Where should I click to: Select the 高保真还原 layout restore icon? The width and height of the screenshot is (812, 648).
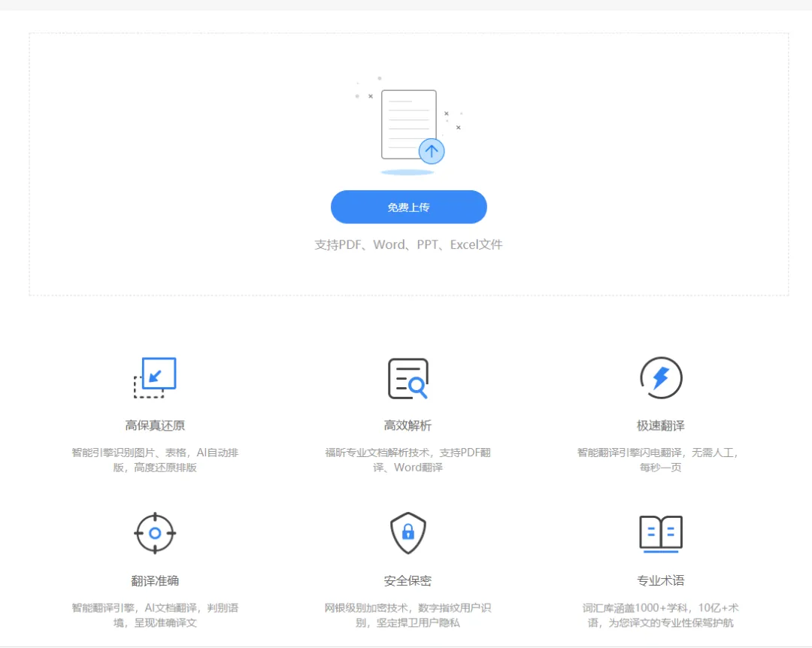coord(155,377)
